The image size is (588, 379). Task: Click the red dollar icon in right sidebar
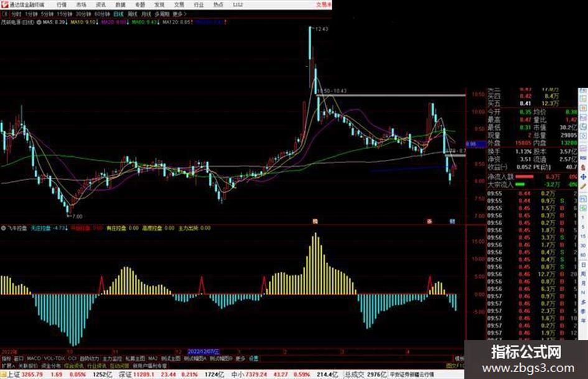tap(583, 167)
